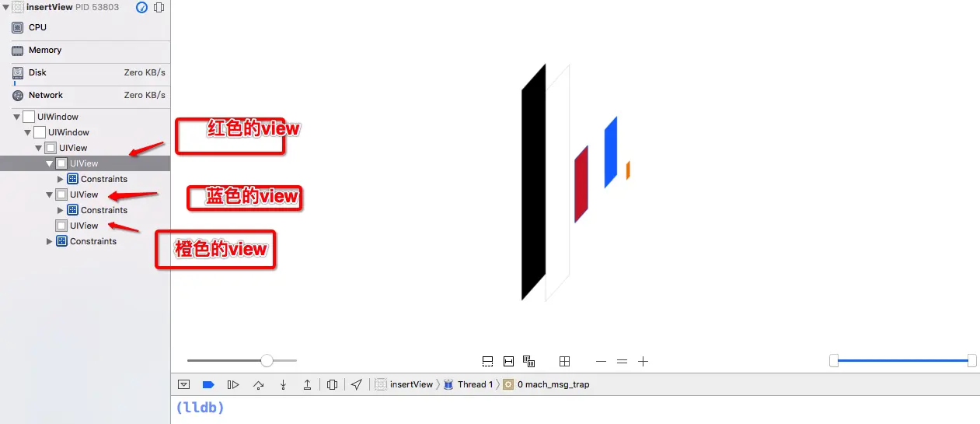
Task: Select the red view in the 3D canvas
Action: pos(581,184)
